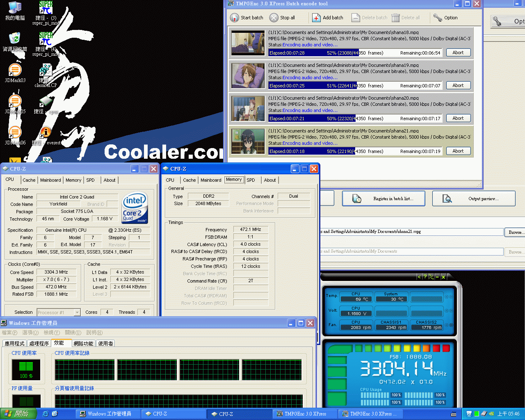Switch to first TMPGEnc 3.0 XPress taskbar button

pos(306,414)
